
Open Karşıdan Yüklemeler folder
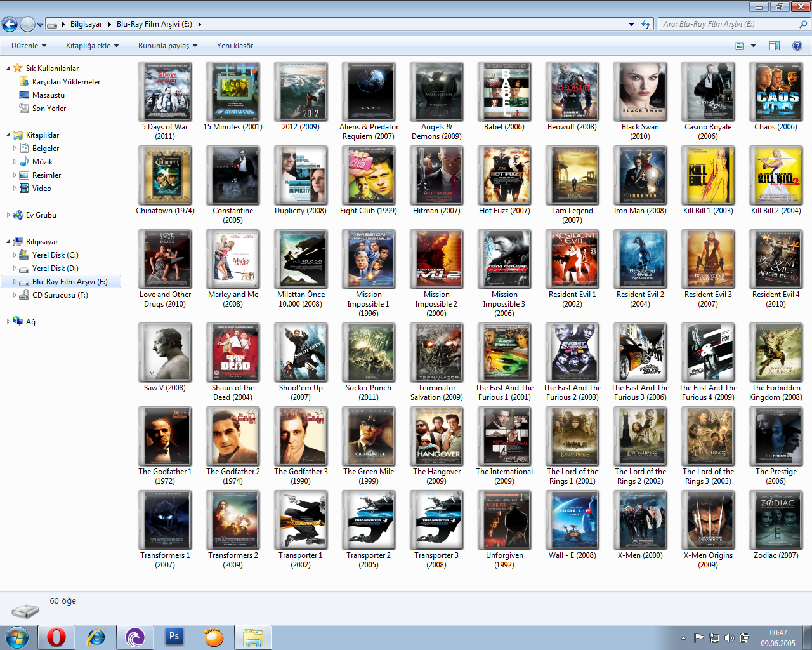pos(66,82)
